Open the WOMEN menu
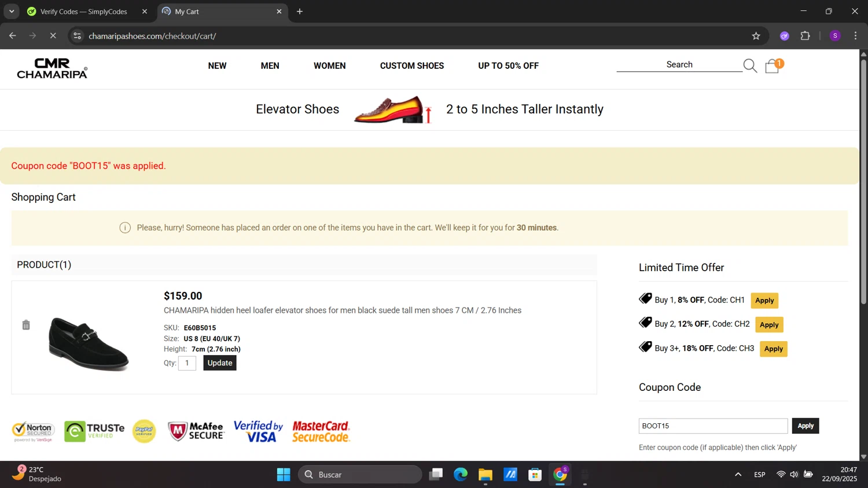 [x=330, y=66]
